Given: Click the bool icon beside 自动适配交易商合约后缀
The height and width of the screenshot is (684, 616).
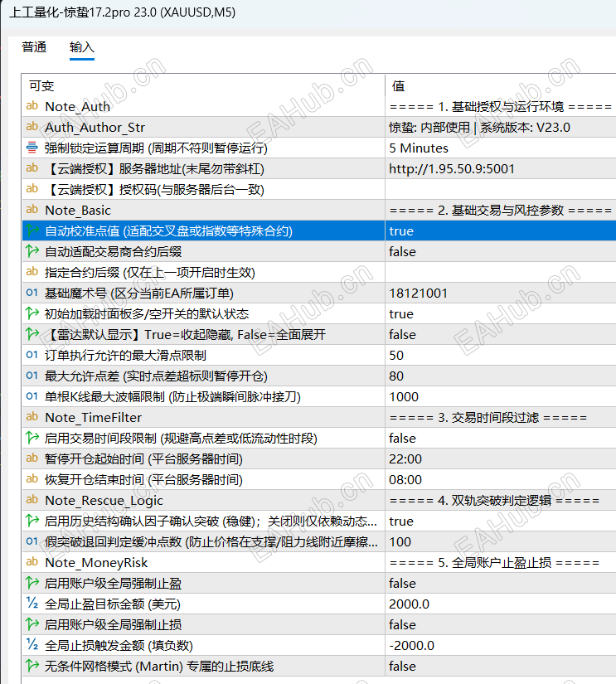Looking at the screenshot, I should pyautogui.click(x=32, y=251).
